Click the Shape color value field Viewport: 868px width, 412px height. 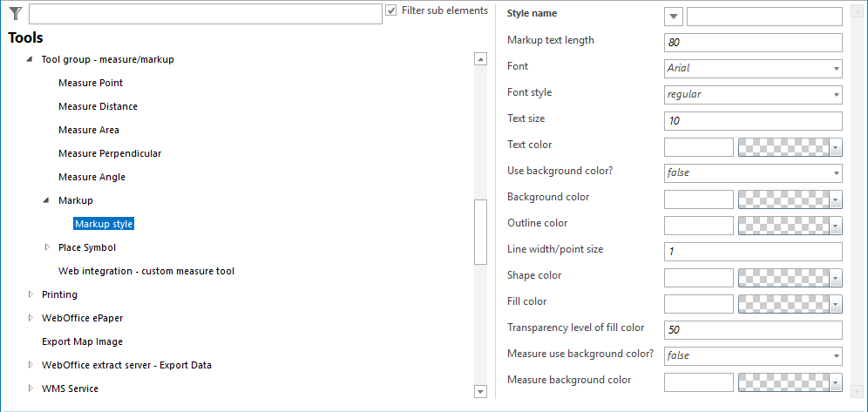699,278
